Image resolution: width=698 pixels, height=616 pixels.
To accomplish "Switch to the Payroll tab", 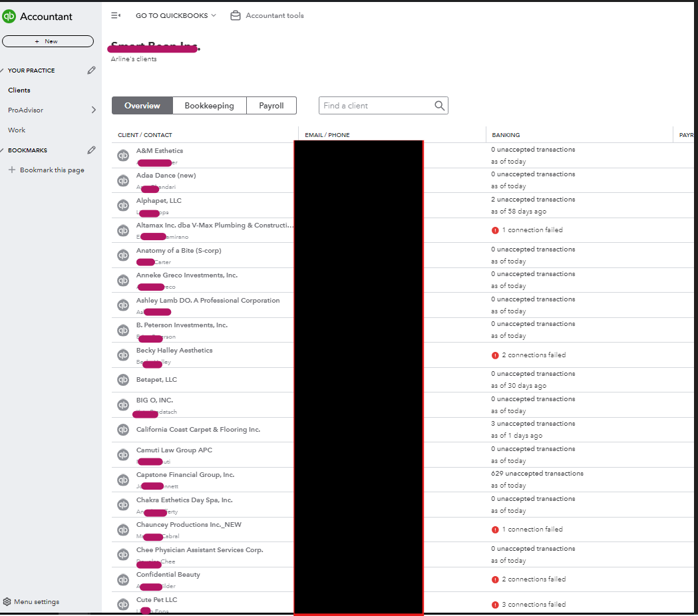I will [x=271, y=106].
